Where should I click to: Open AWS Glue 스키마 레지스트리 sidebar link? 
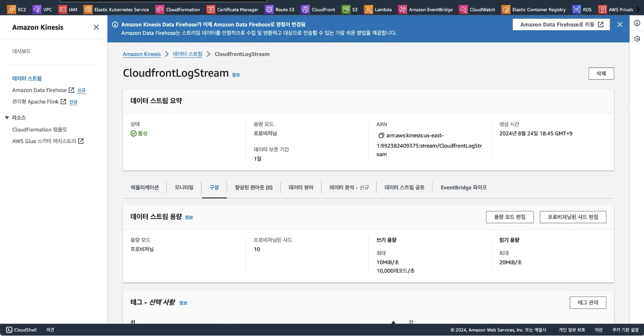44,141
